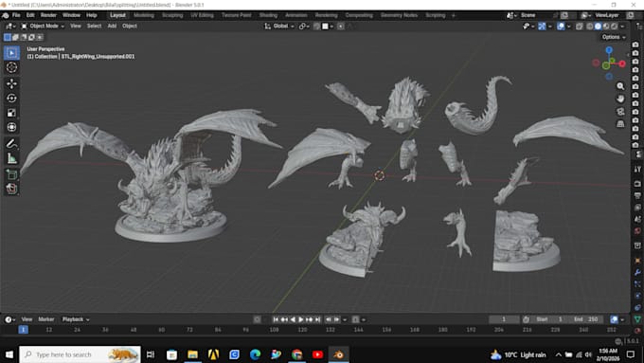
Task: Switch perspective/orthographic grid icon
Action: [620, 124]
